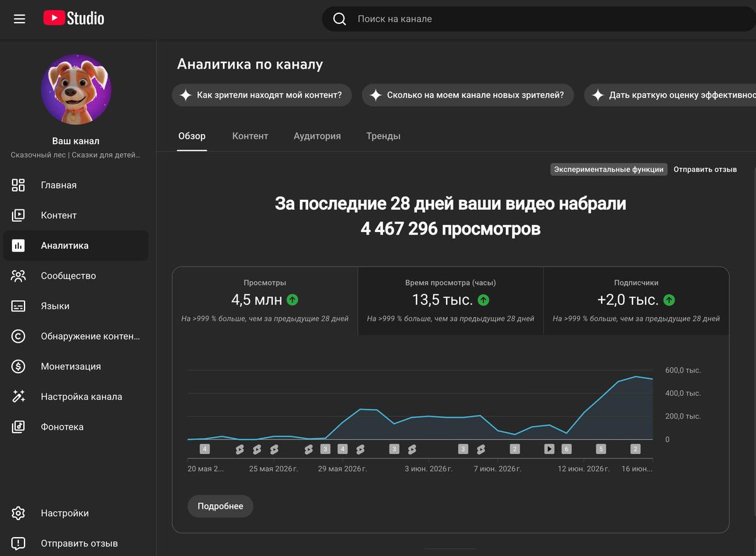Open the channel avatar picture
756x556 pixels.
(x=76, y=89)
